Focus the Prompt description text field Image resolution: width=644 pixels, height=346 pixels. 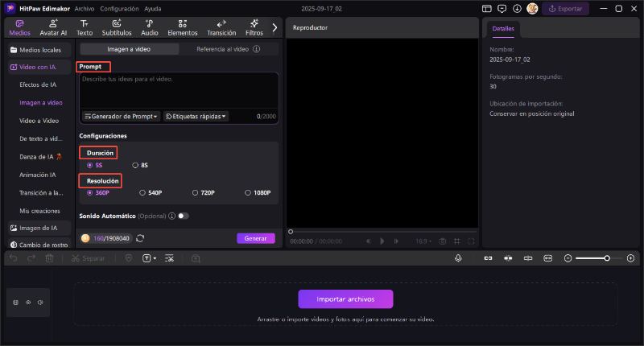tap(179, 91)
